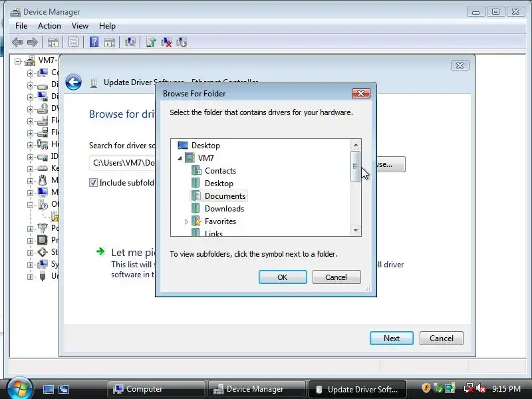Open the File menu
532x399 pixels.
pos(21,26)
